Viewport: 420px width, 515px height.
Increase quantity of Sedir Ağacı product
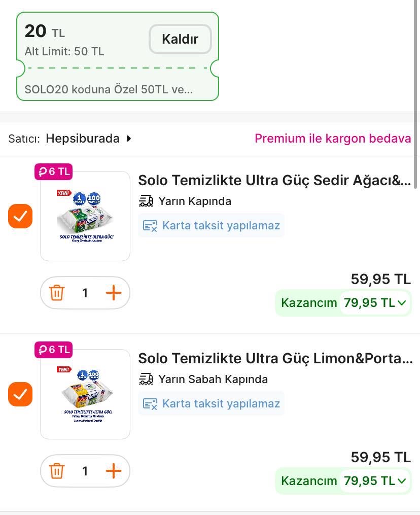[x=114, y=293]
